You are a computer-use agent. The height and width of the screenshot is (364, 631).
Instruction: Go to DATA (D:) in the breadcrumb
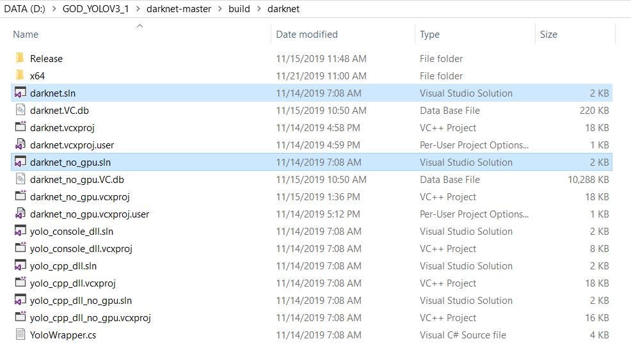pos(24,9)
